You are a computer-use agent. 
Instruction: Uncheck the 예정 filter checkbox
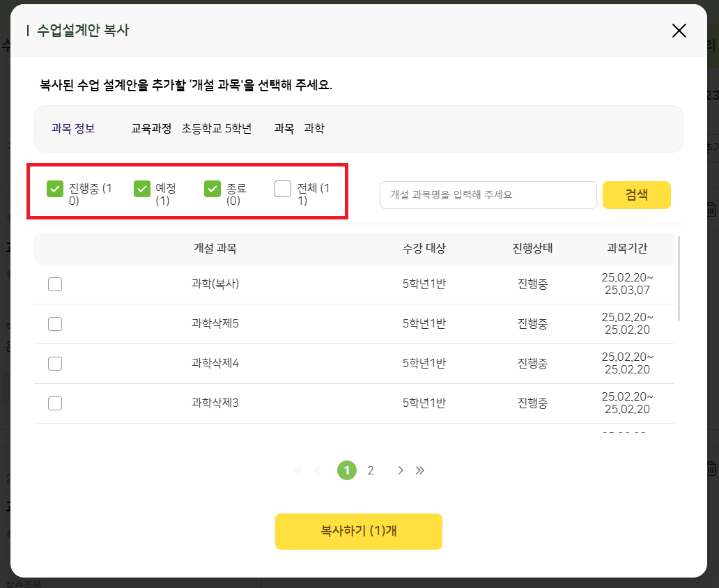click(x=142, y=189)
